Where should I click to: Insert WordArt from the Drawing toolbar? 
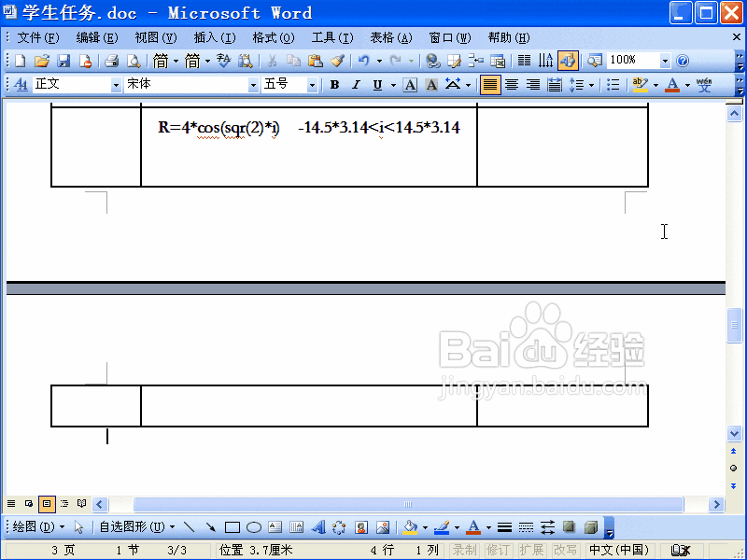pyautogui.click(x=319, y=525)
